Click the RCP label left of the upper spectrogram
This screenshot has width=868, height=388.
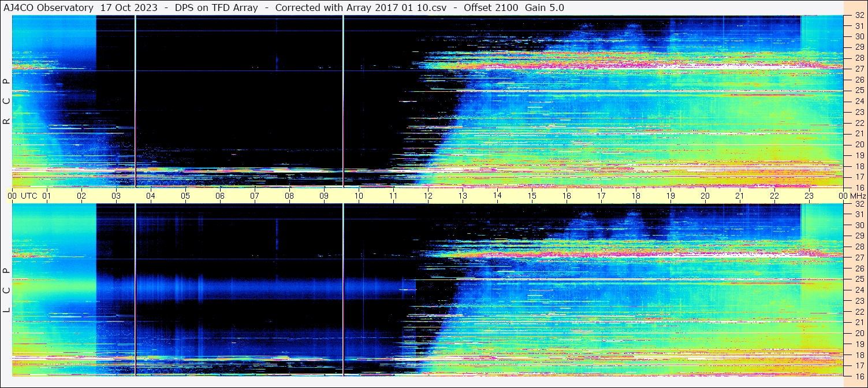coord(6,102)
